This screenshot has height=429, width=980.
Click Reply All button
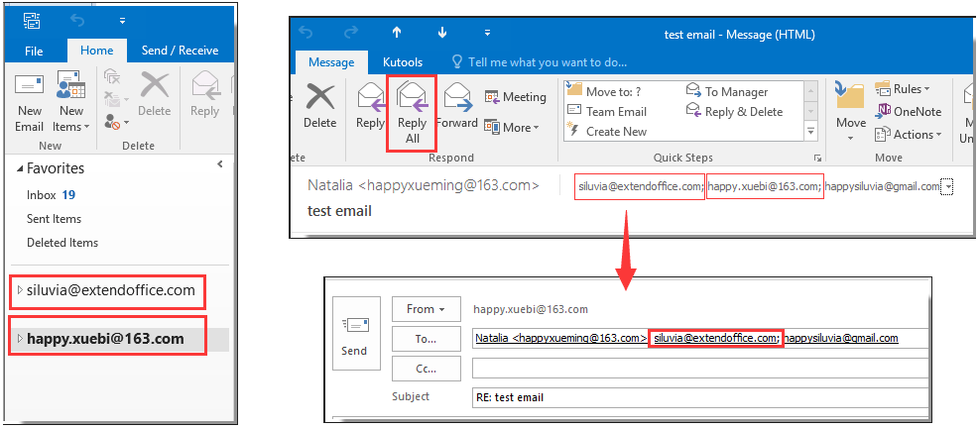pos(412,112)
